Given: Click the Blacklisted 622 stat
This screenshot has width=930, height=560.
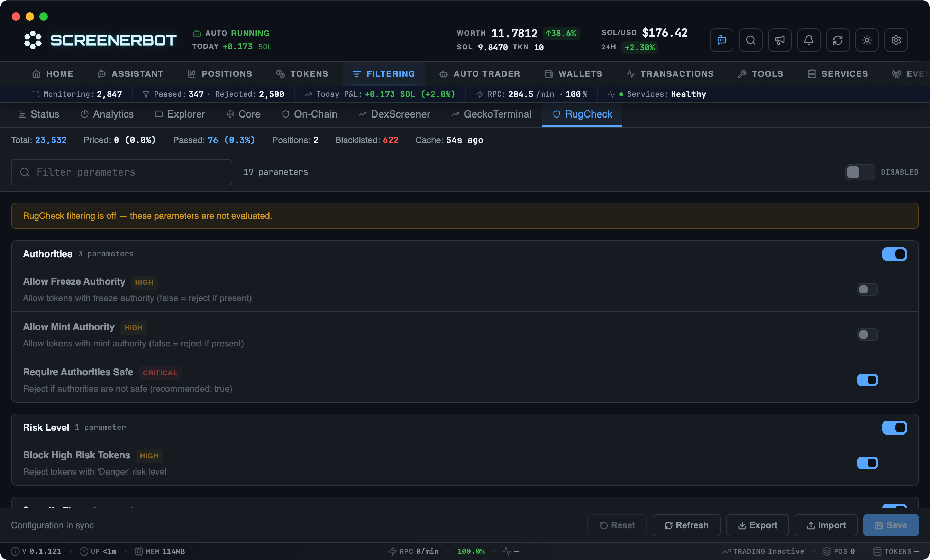Looking at the screenshot, I should tap(366, 140).
